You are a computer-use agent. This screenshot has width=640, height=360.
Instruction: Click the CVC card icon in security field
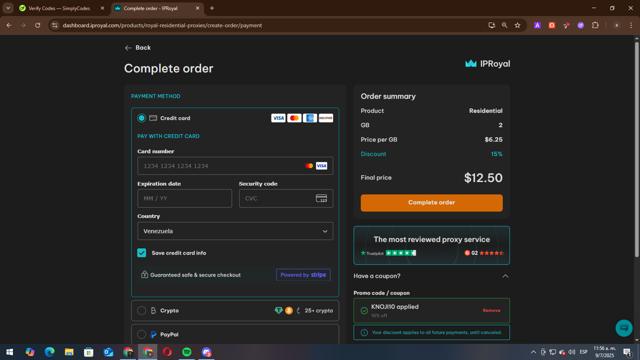pyautogui.click(x=321, y=198)
